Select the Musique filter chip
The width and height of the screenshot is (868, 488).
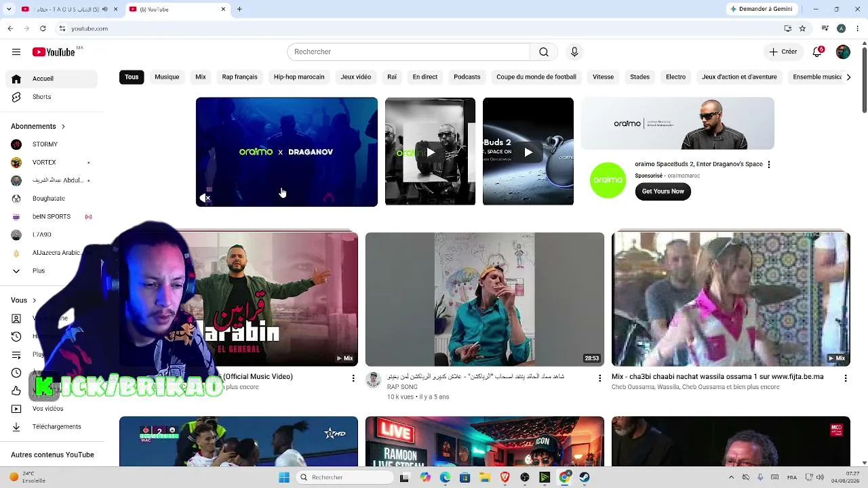pyautogui.click(x=167, y=77)
